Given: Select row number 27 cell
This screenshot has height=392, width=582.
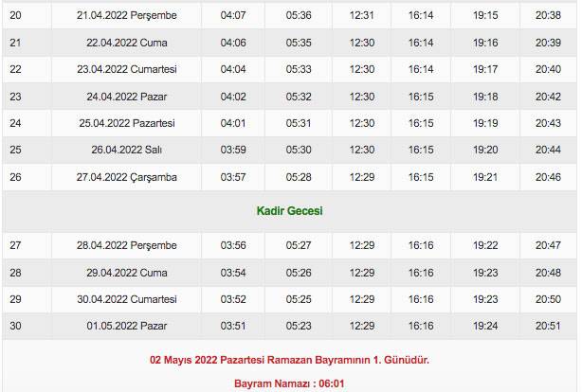Looking at the screenshot, I should (x=15, y=245).
